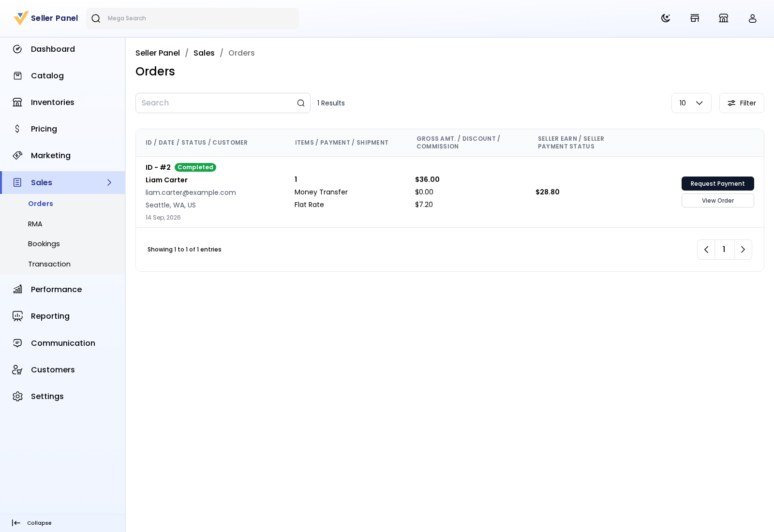Click discount amount $0.00
774x532 pixels.
[424, 192]
